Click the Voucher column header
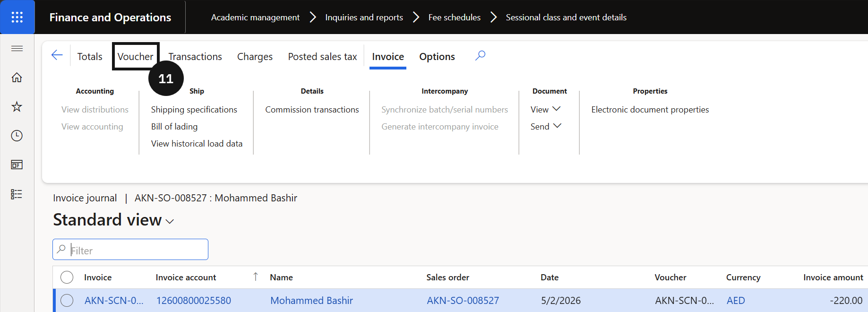868x312 pixels. (x=670, y=277)
